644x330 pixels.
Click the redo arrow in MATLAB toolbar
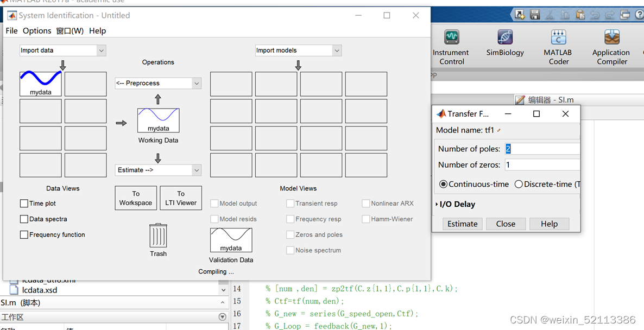click(609, 15)
